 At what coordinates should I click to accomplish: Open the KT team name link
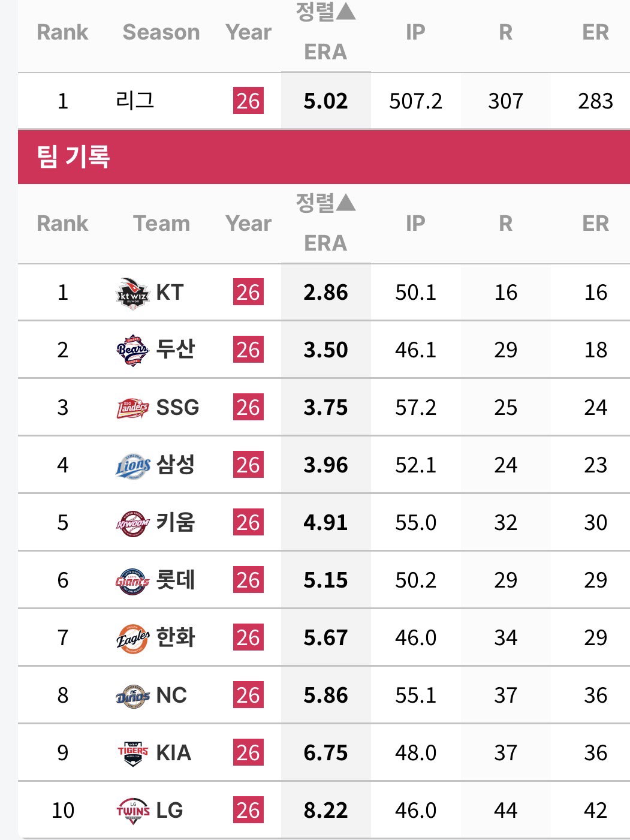[170, 293]
